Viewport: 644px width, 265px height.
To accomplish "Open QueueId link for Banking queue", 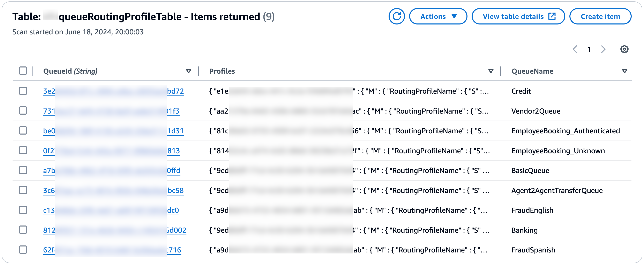I will pos(49,230).
